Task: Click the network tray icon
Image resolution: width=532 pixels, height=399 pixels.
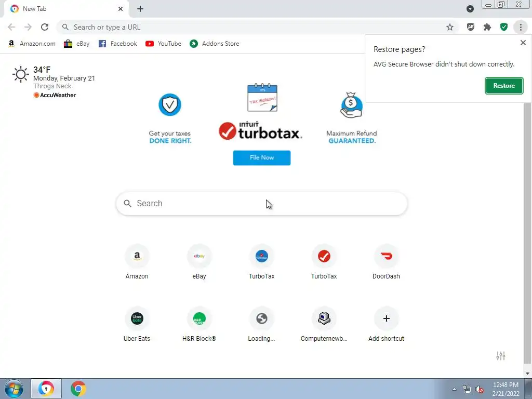Action: 467,389
